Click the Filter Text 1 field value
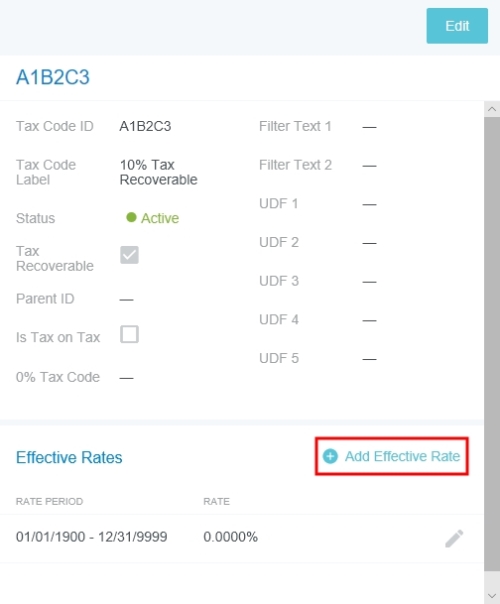 369,127
